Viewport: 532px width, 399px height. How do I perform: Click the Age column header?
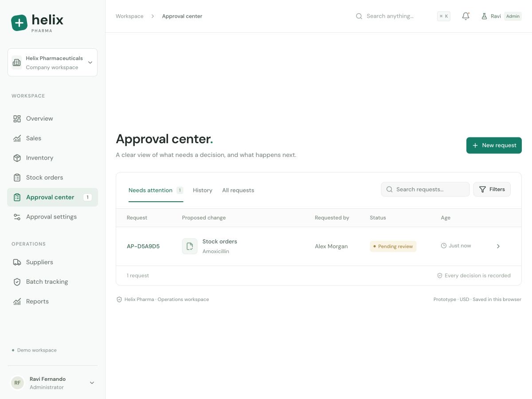click(x=446, y=218)
